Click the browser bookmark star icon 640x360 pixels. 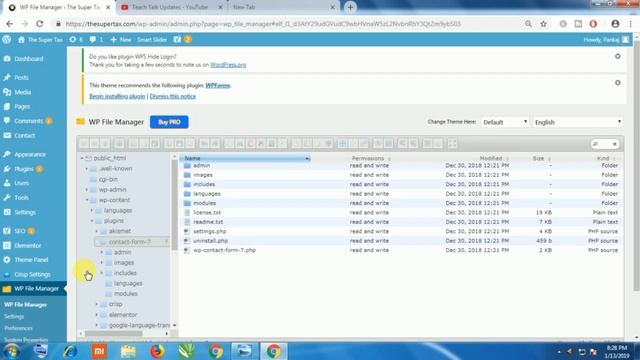[x=543, y=24]
